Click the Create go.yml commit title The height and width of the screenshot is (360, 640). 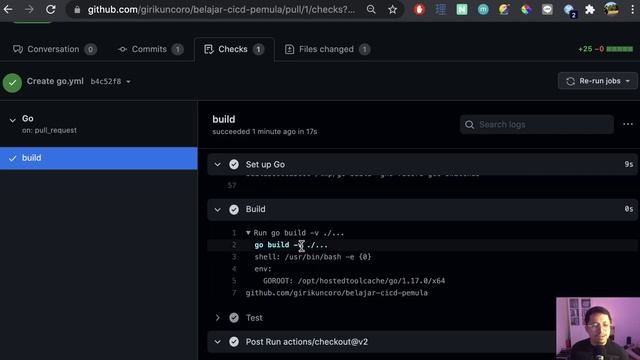[55, 81]
